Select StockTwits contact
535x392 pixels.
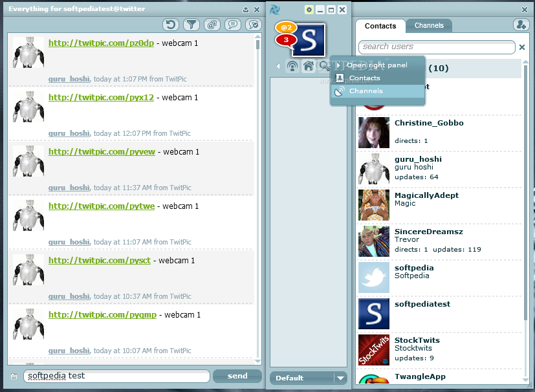[439, 350]
